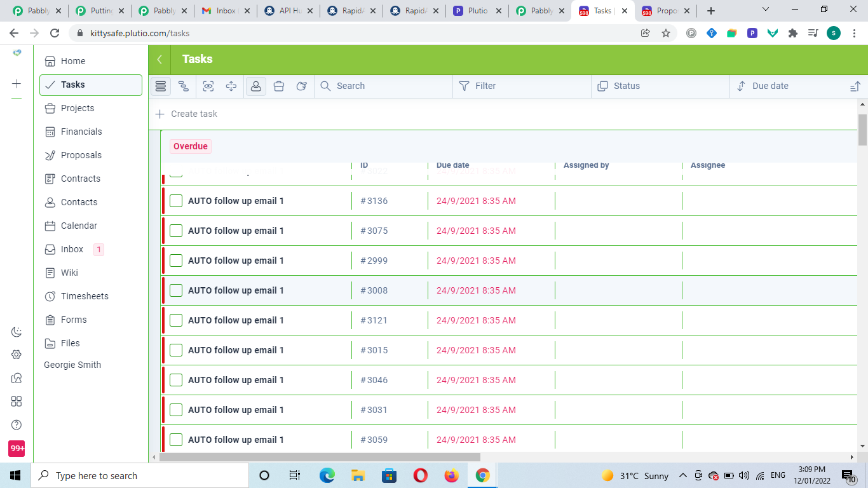
Task: Open Financials in the sidebar
Action: (x=91, y=132)
